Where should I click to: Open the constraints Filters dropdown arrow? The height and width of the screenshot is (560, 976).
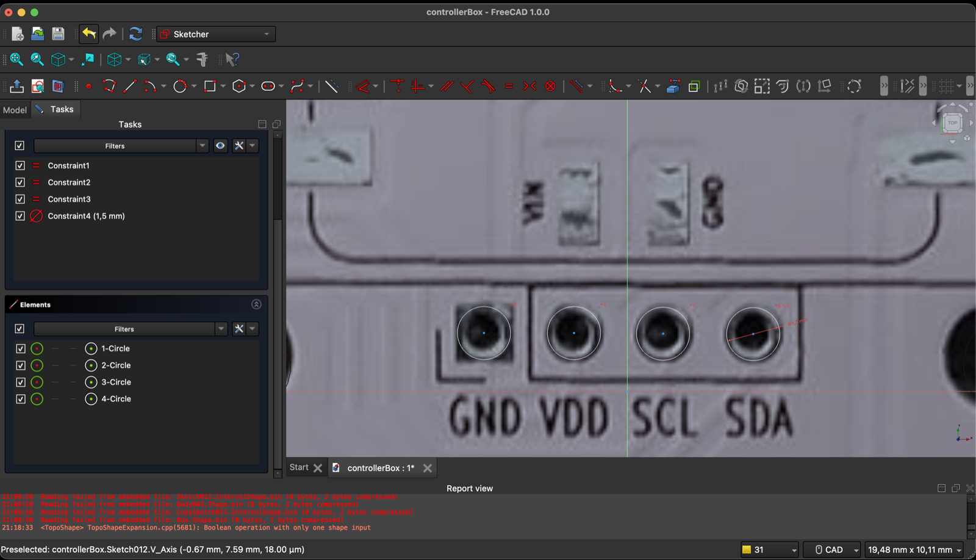click(x=202, y=146)
